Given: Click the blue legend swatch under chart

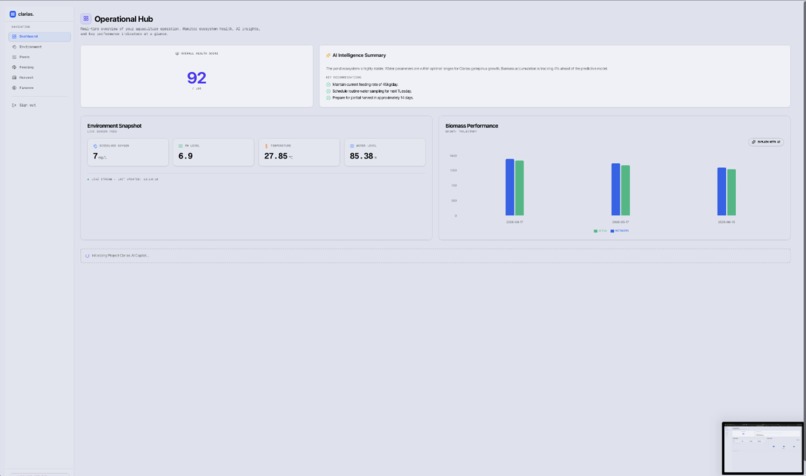Looking at the screenshot, I should click(x=612, y=231).
